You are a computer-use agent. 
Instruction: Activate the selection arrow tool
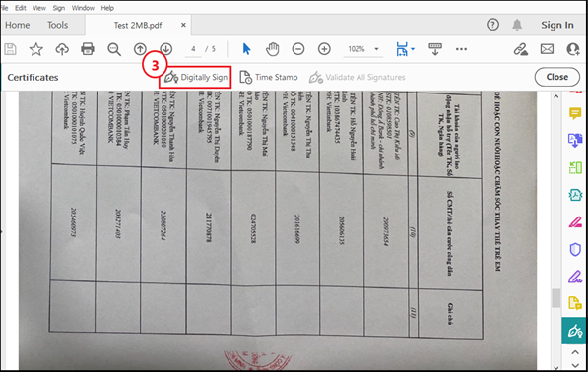246,49
